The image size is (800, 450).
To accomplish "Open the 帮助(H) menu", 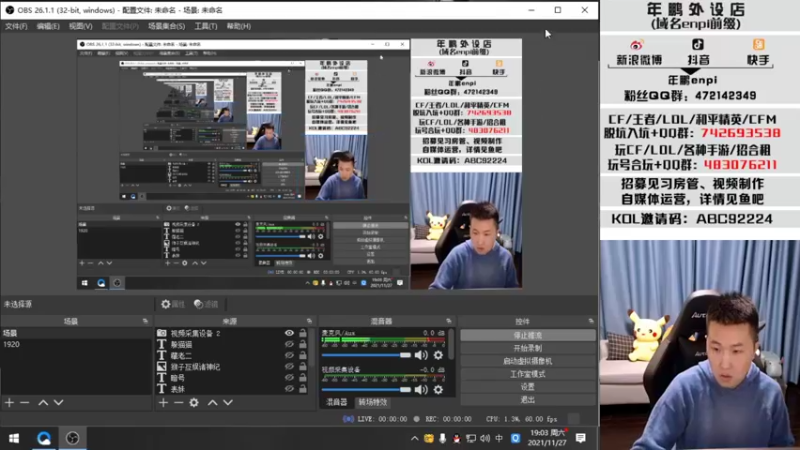I will click(238, 26).
